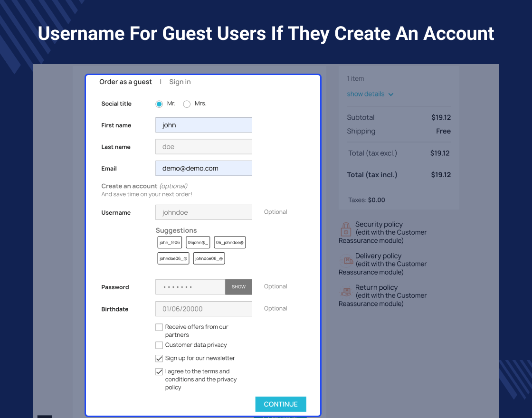Click the Return policy box icon

pos(346,292)
